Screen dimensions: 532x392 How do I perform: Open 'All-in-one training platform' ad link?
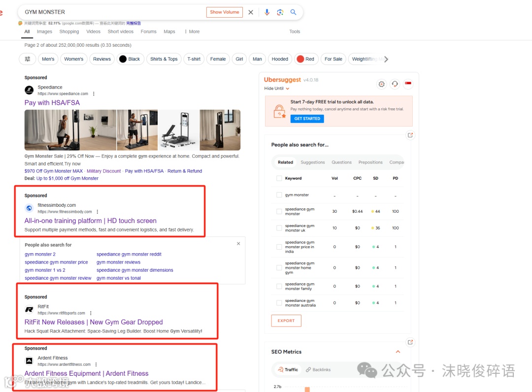90,221
